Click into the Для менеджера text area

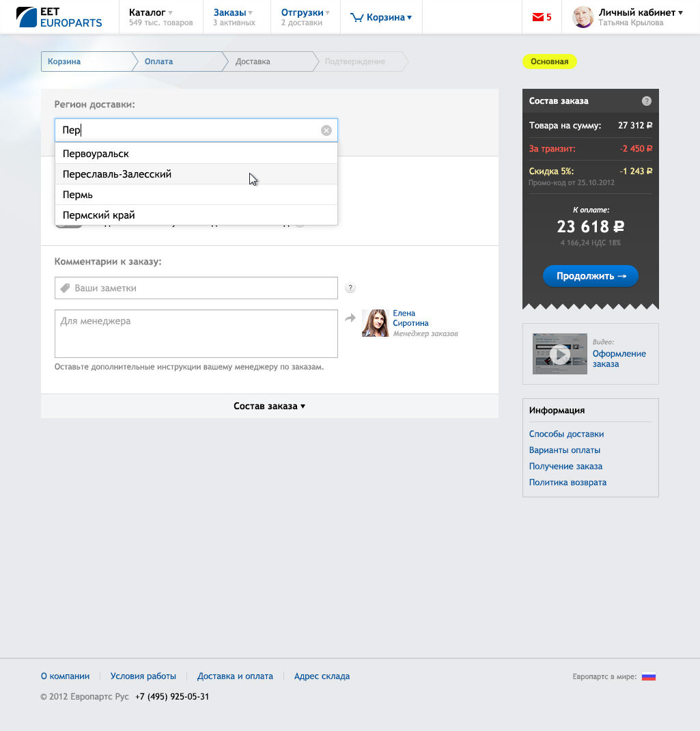196,333
